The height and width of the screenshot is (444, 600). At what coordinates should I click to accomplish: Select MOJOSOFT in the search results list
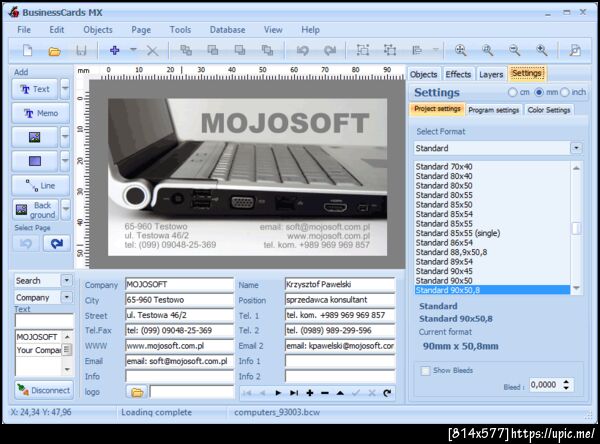pyautogui.click(x=38, y=337)
